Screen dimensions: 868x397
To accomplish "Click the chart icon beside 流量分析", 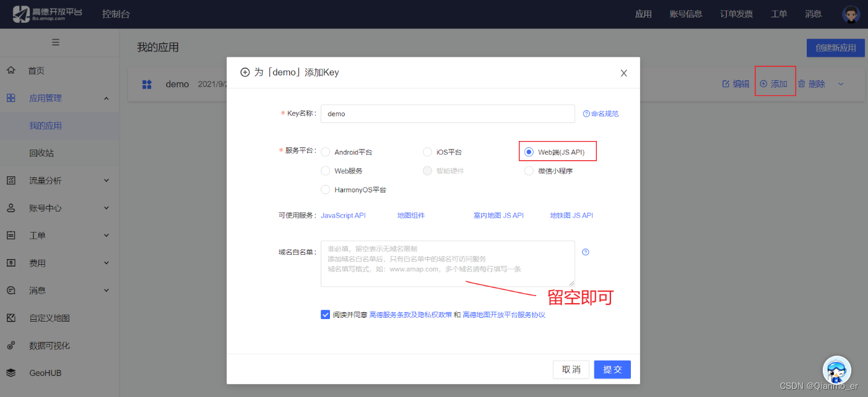I will 11,181.
